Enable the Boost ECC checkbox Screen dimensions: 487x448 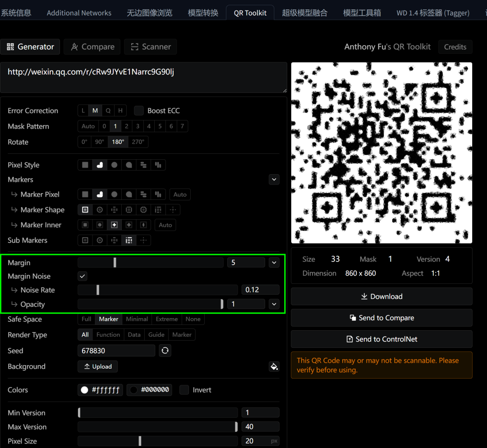pos(139,111)
